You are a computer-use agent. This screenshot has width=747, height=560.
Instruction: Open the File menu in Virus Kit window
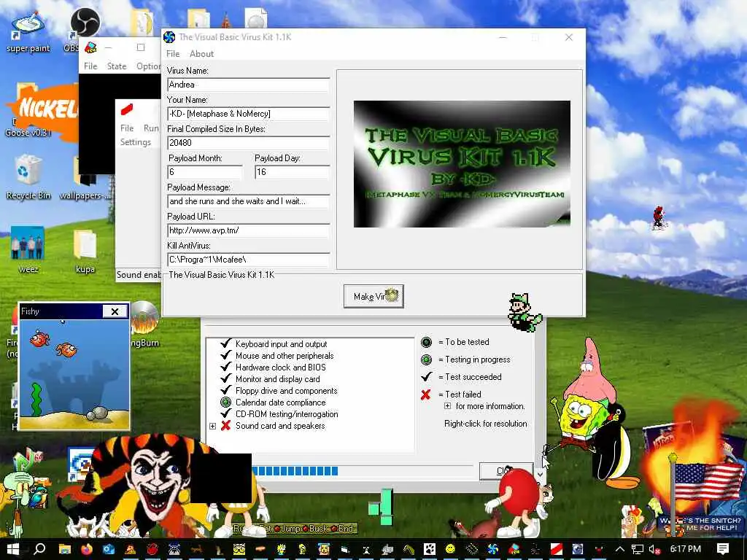click(173, 54)
